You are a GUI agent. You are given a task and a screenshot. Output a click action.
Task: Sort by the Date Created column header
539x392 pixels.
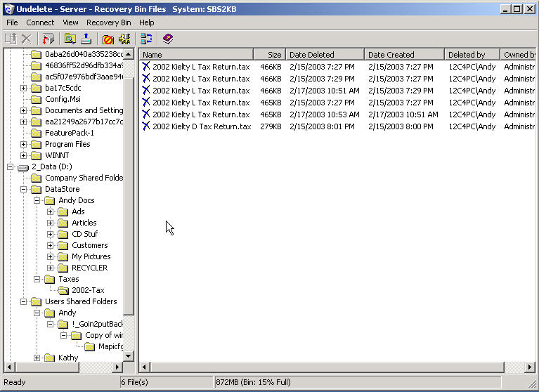[x=404, y=55]
